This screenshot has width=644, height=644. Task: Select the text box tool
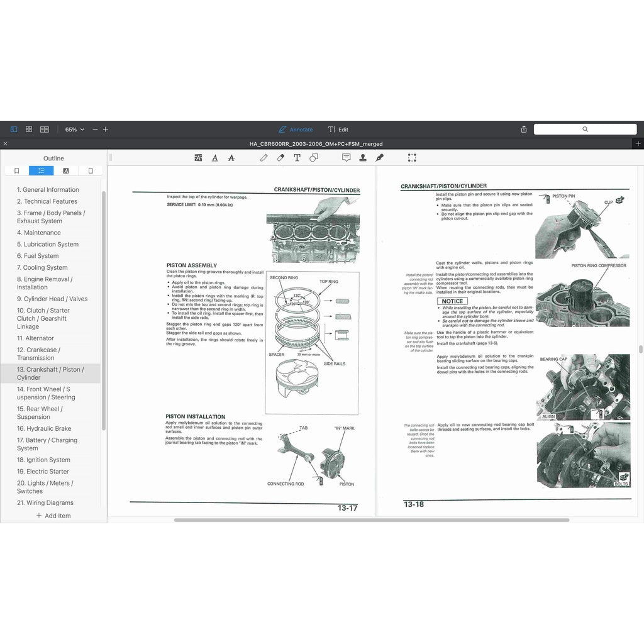[x=297, y=158]
